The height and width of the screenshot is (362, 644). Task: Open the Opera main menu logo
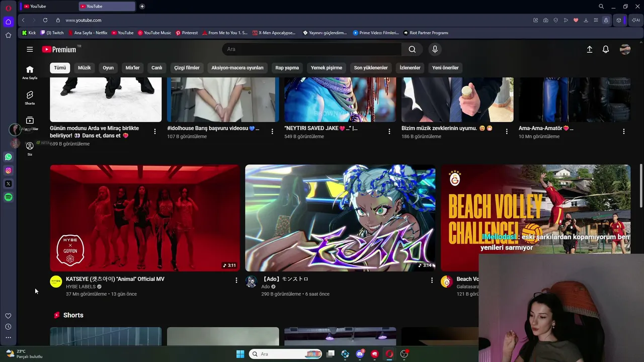(8, 8)
